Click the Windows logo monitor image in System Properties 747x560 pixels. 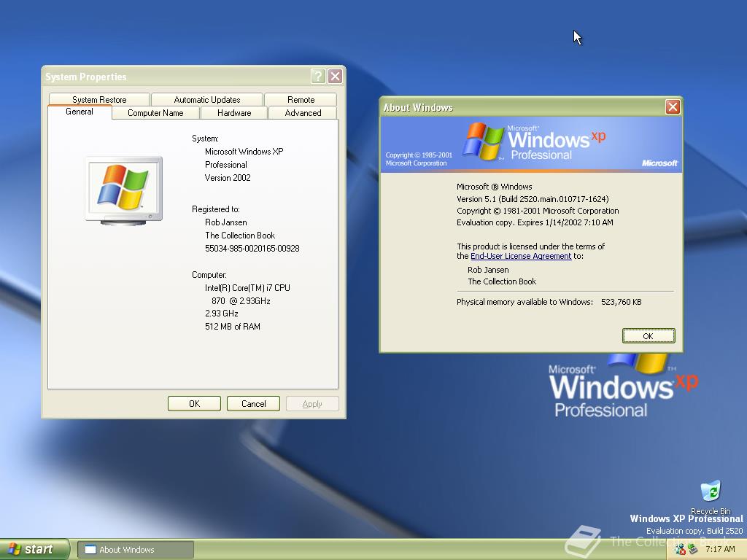124,190
